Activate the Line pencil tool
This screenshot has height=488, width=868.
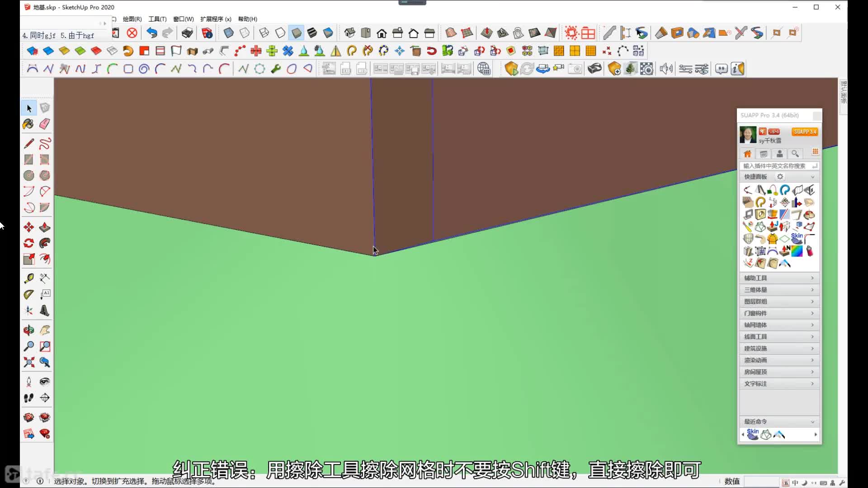pyautogui.click(x=29, y=144)
